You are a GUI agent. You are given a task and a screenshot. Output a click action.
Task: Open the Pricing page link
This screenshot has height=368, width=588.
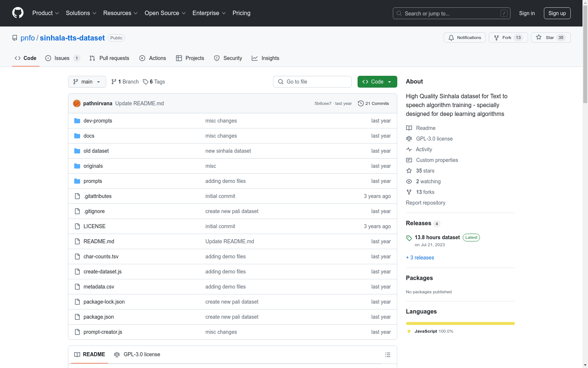(241, 13)
